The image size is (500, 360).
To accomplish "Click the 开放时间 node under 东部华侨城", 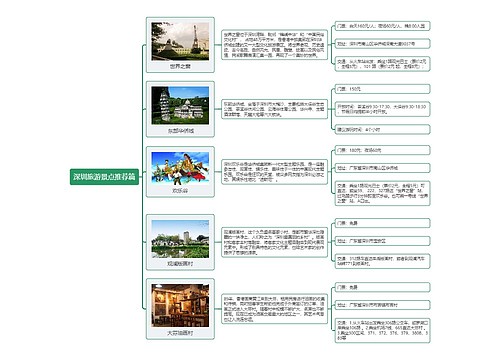I will click(x=382, y=109).
